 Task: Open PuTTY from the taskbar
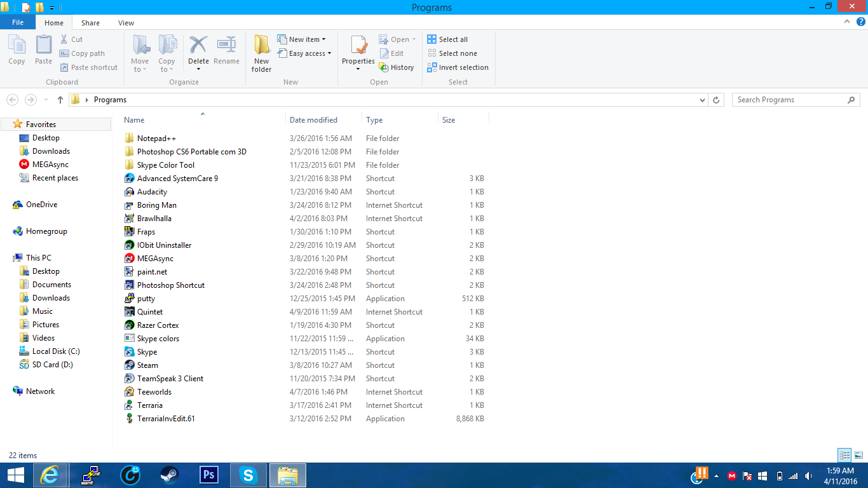(90, 475)
